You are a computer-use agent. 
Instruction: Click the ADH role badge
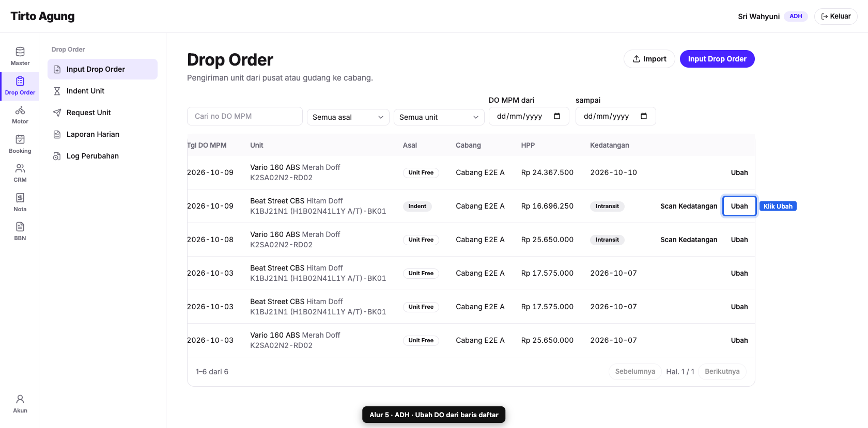click(796, 17)
